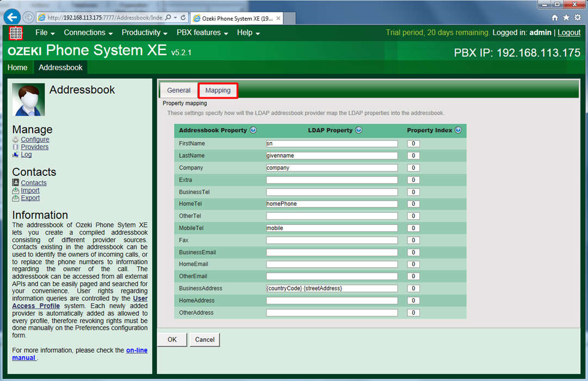The image size is (588, 381).
Task: Click the icon next to Configure
Action: pos(15,139)
